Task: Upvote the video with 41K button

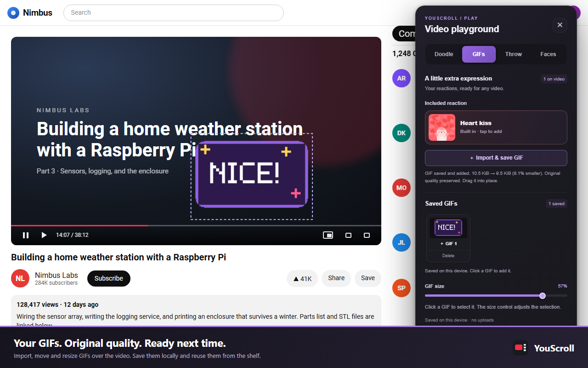Action: [302, 278]
